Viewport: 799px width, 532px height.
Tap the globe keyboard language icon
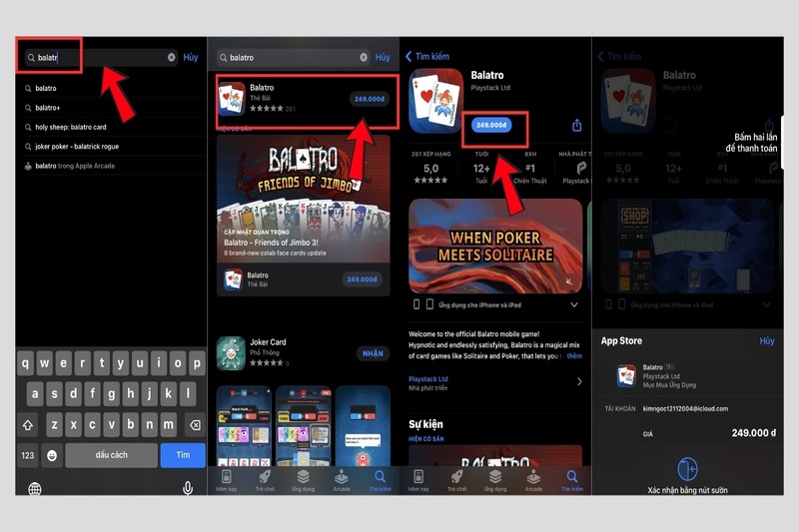pyautogui.click(x=35, y=488)
